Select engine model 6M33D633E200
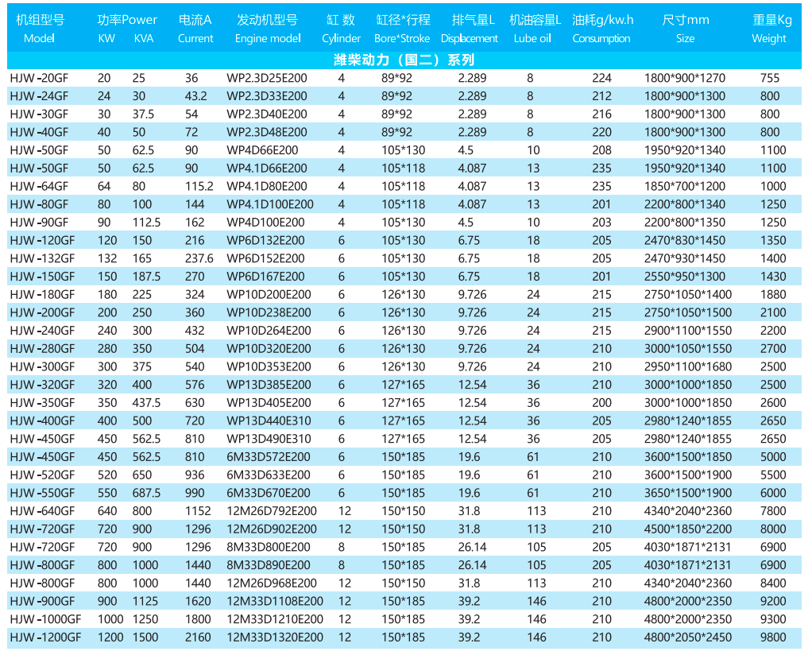 (x=269, y=475)
